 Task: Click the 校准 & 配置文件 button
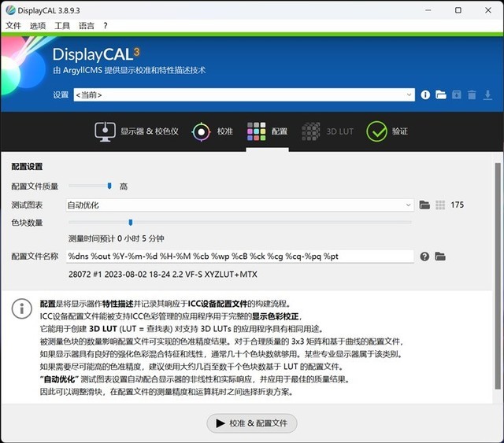[252, 423]
